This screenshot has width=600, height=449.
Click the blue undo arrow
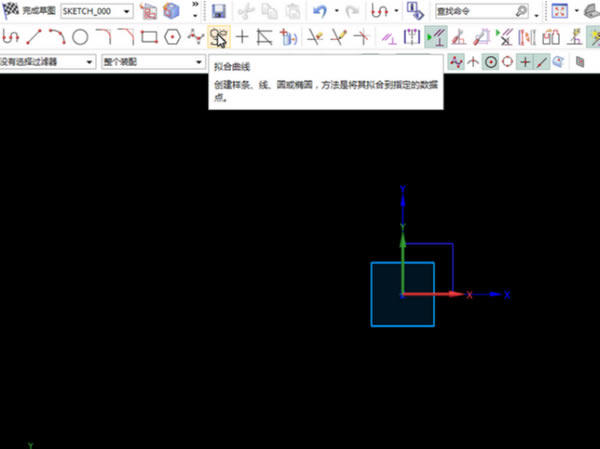pyautogui.click(x=320, y=11)
